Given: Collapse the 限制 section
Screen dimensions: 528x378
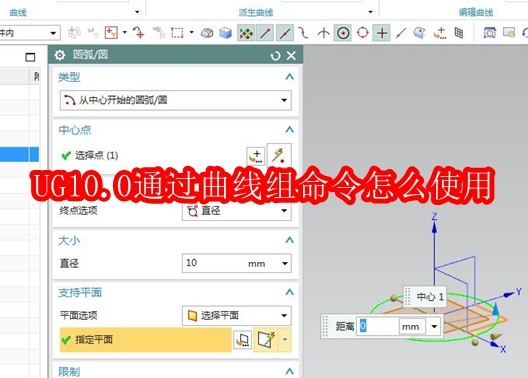Looking at the screenshot, I should click(289, 371).
